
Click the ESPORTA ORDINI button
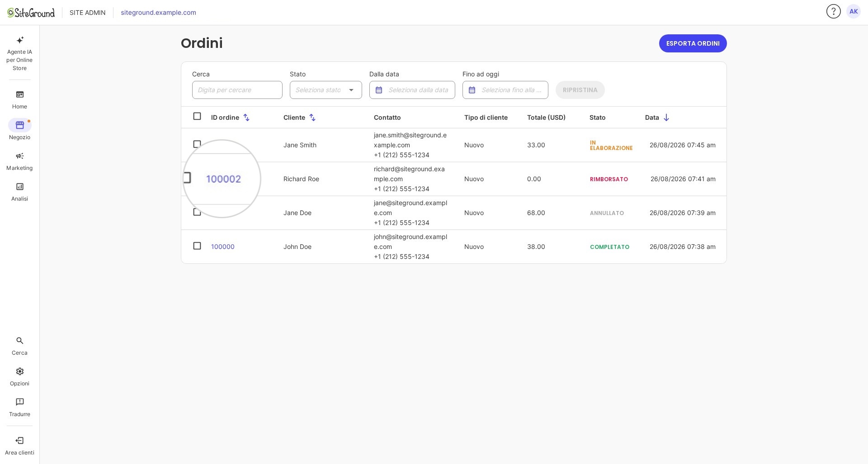(x=693, y=43)
